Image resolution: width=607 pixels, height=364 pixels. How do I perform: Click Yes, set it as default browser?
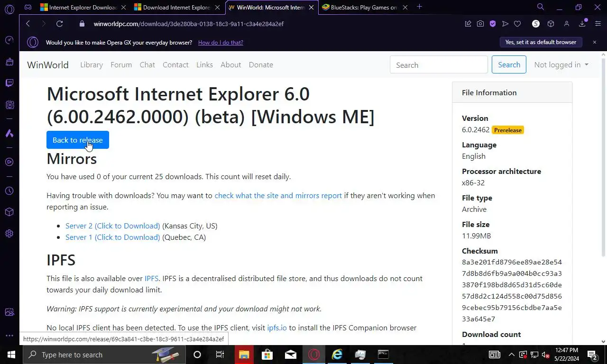(x=541, y=42)
